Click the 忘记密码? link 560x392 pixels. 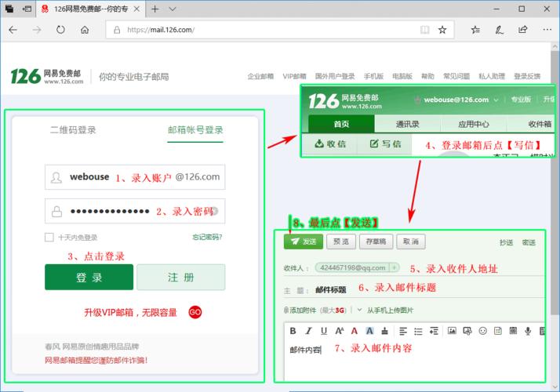[x=207, y=237]
